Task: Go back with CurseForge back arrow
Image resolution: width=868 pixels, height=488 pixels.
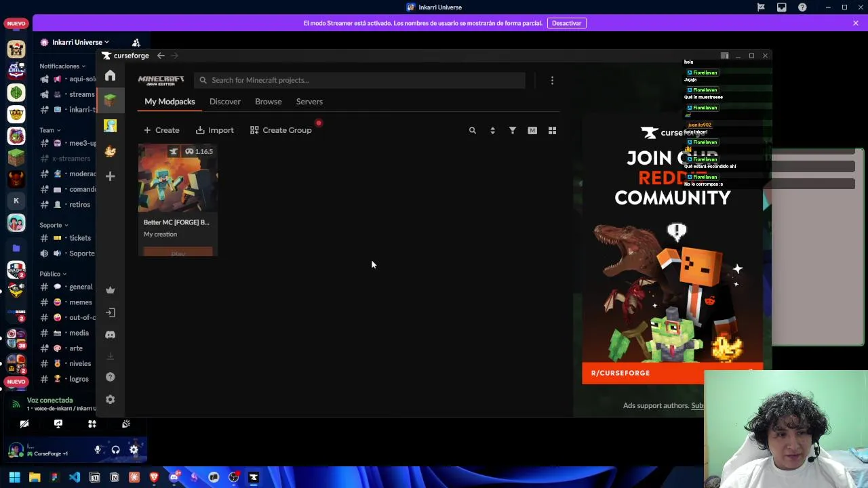Action: coord(161,56)
